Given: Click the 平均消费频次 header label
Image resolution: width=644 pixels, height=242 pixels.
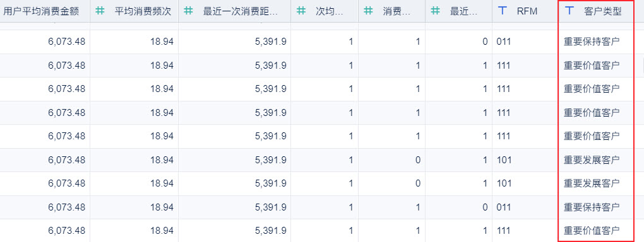Looking at the screenshot, I should tap(143, 11).
